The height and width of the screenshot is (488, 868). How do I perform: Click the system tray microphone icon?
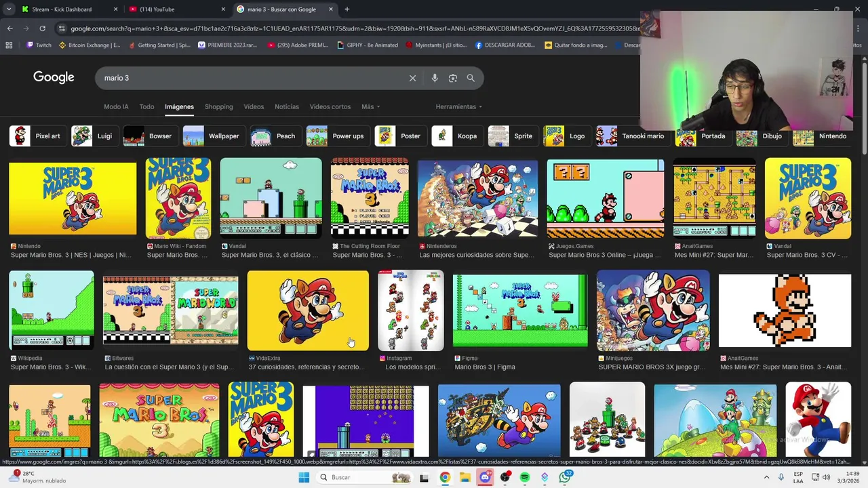click(x=781, y=477)
